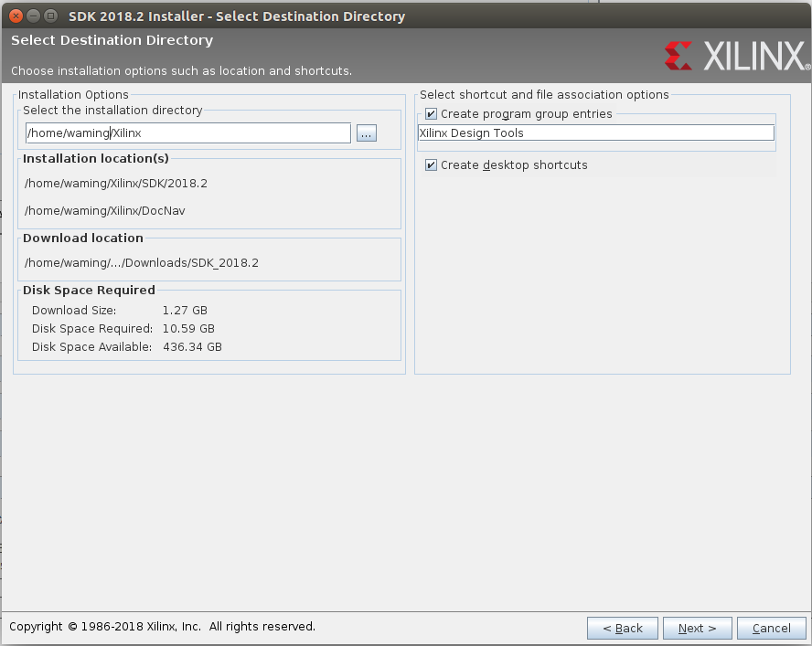Click inside the installation directory path field
This screenshot has width=812, height=646.
(188, 133)
